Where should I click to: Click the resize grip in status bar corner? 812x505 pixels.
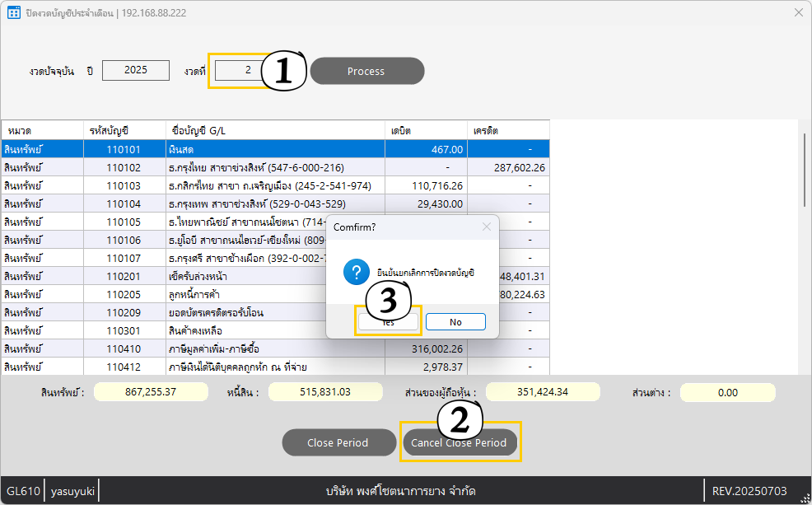point(805,498)
